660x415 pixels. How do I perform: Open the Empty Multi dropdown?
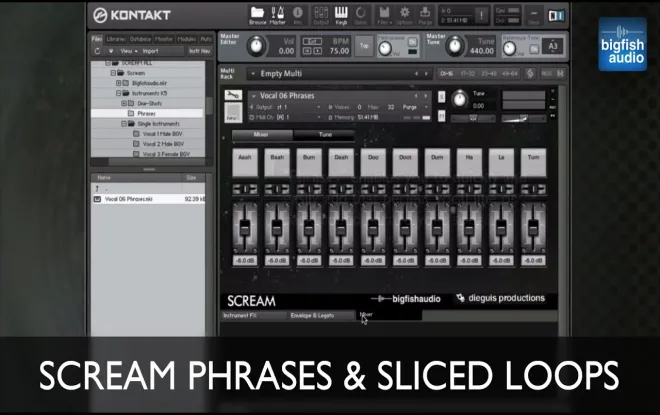pos(253,74)
